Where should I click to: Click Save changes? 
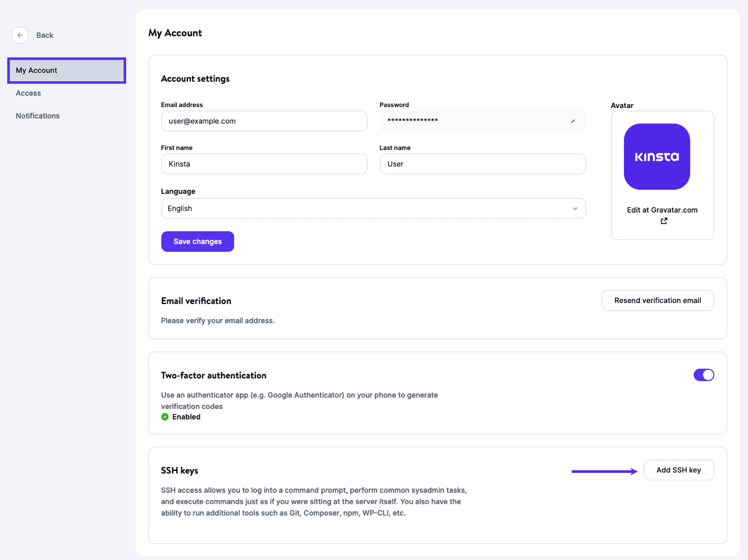click(x=197, y=241)
